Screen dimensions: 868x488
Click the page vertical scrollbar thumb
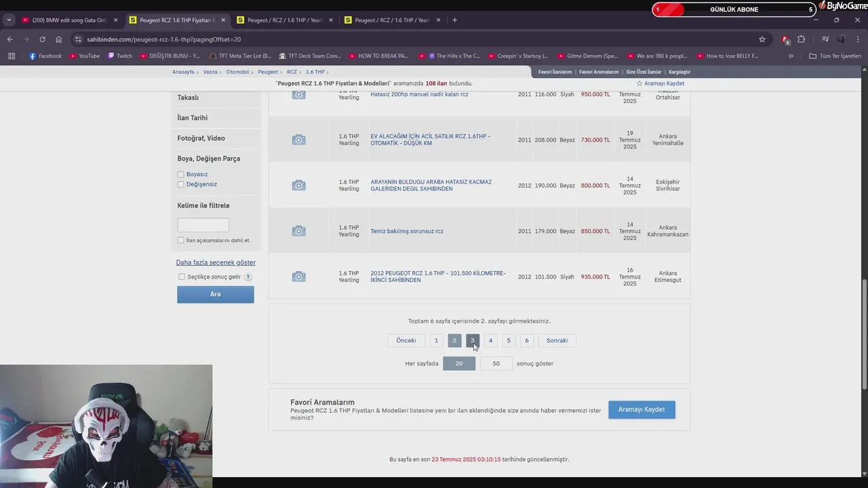pyautogui.click(x=864, y=333)
